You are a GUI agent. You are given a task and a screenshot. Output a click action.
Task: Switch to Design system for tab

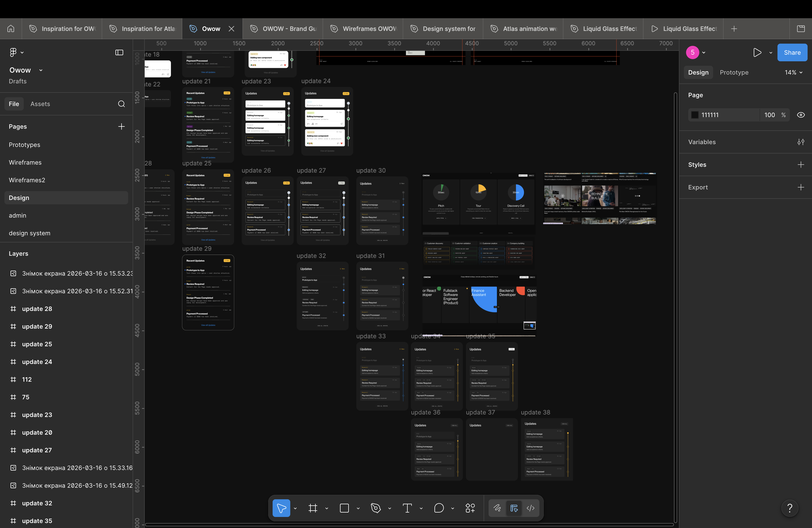[x=443, y=29]
